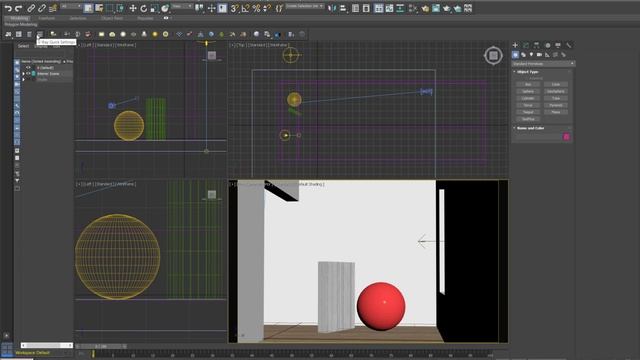The image size is (640, 360).
Task: Toggle the Keyboard Shortcut Override button
Action: pos(222,8)
